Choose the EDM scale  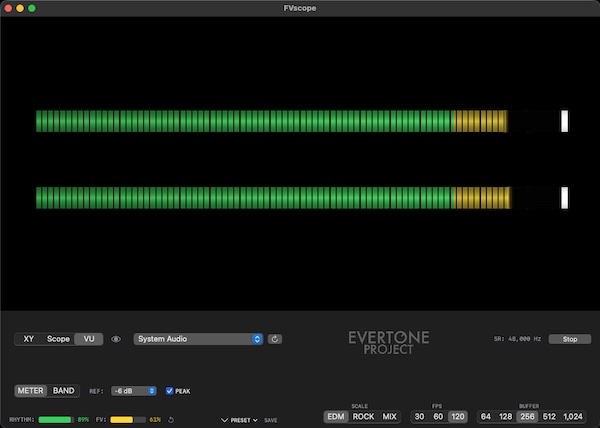[x=336, y=417]
